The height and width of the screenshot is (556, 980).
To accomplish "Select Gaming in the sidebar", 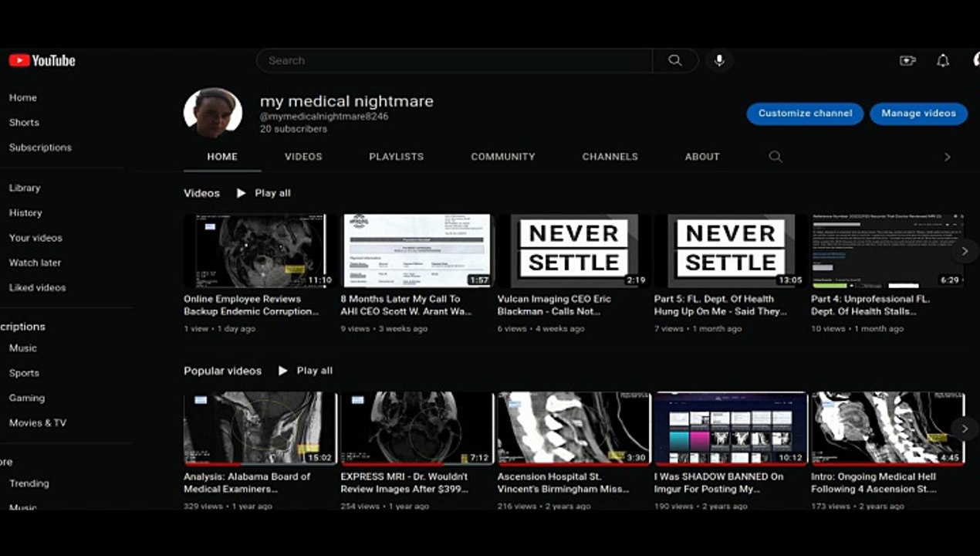I will (27, 398).
